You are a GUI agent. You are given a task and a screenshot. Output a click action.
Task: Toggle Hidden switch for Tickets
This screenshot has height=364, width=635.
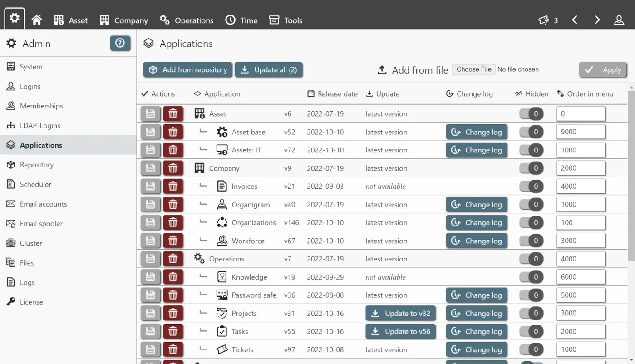[x=531, y=350]
